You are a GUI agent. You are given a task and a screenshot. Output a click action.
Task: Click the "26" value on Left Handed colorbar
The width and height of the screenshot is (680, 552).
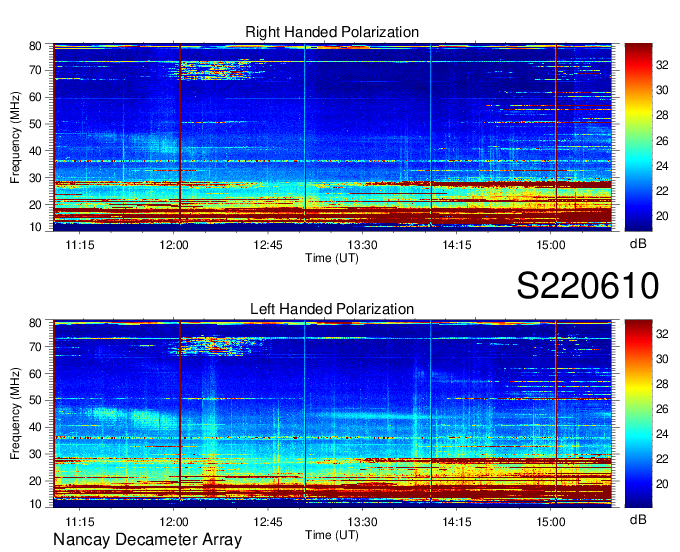[x=662, y=409]
